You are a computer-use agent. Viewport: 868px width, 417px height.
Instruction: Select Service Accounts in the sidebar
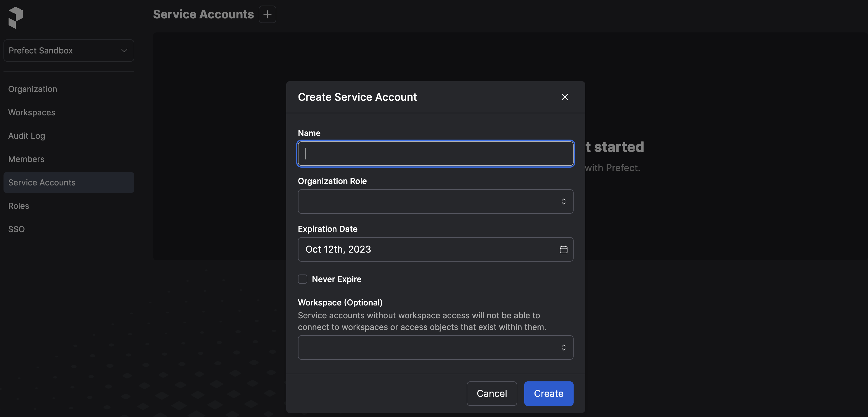click(x=69, y=183)
